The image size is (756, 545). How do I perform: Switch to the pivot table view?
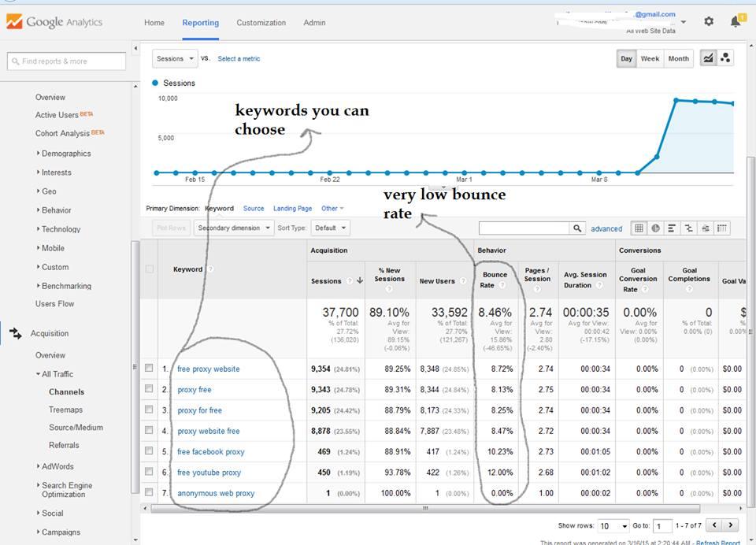click(721, 228)
